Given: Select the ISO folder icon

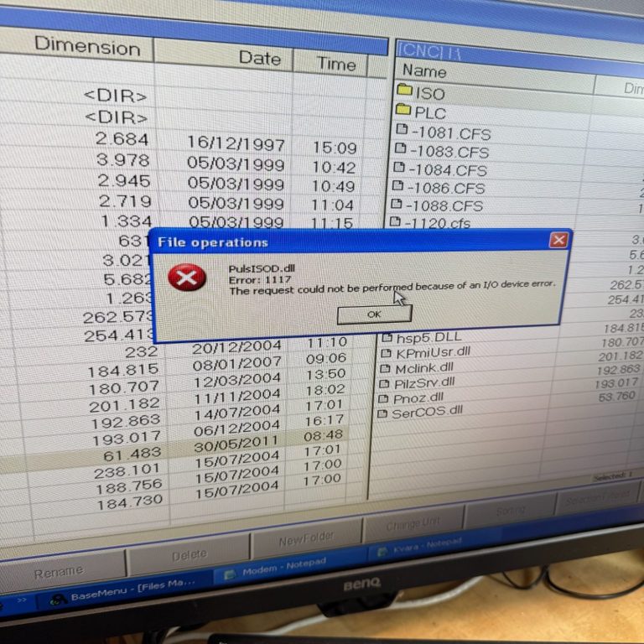Looking at the screenshot, I should 404,91.
